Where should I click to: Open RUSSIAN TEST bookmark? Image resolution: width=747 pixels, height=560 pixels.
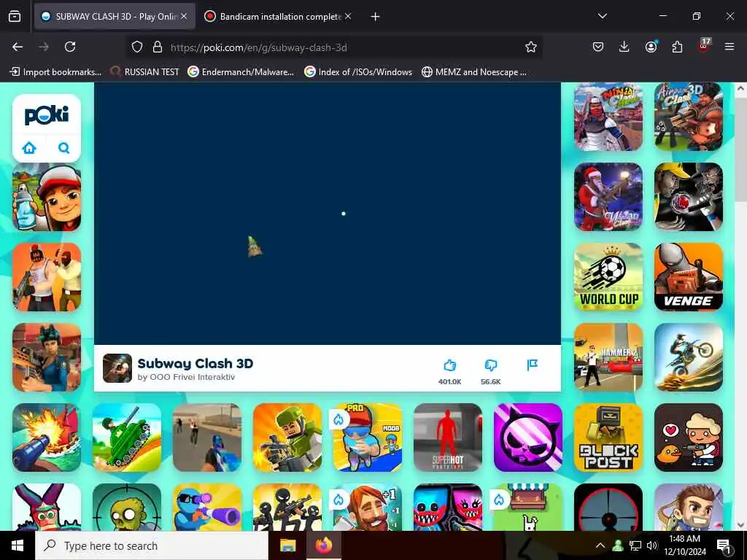[x=145, y=72]
